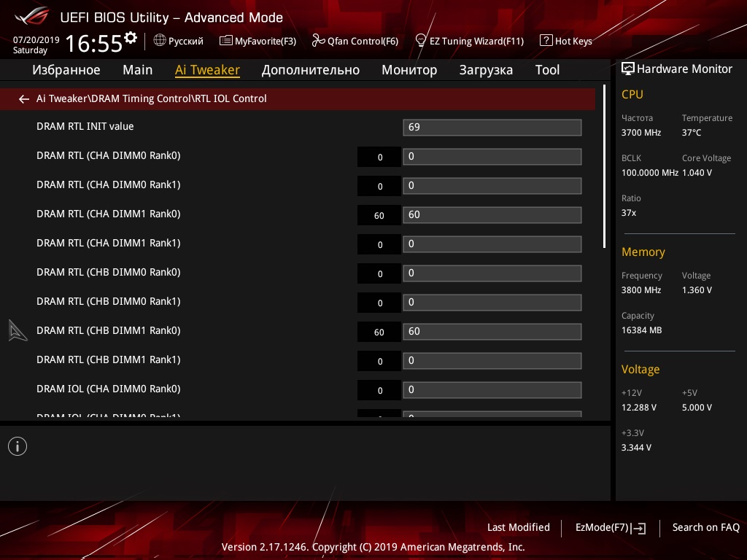Click the CPU frequency 3700 MHz value
This screenshot has height=560, width=747.
pos(641,133)
